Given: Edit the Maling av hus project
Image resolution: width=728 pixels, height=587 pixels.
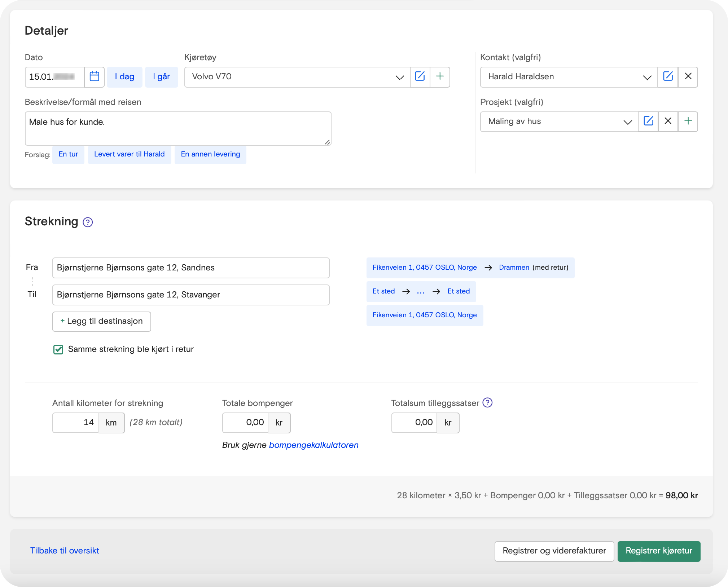Looking at the screenshot, I should point(648,122).
